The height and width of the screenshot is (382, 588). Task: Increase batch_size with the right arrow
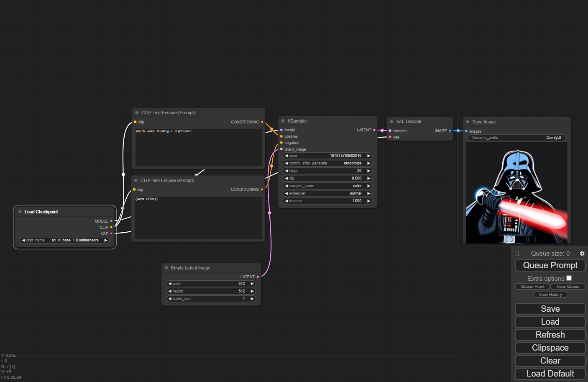click(x=252, y=299)
